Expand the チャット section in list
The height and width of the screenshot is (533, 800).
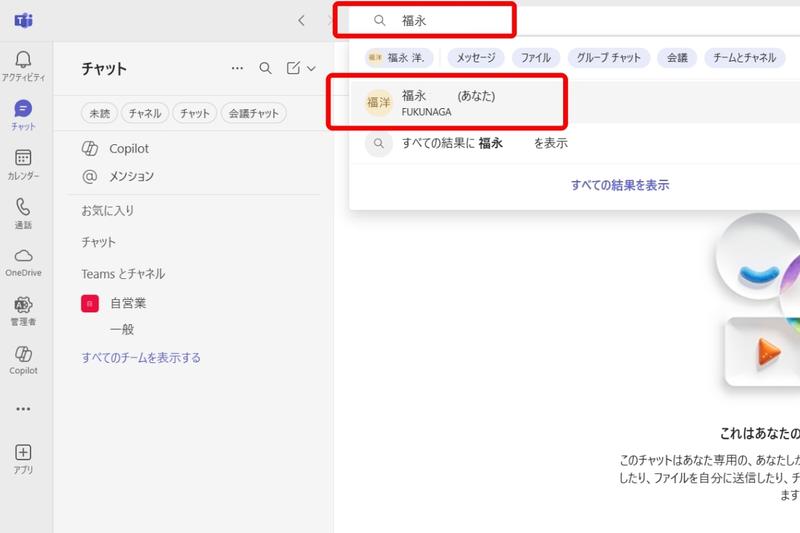pos(98,242)
